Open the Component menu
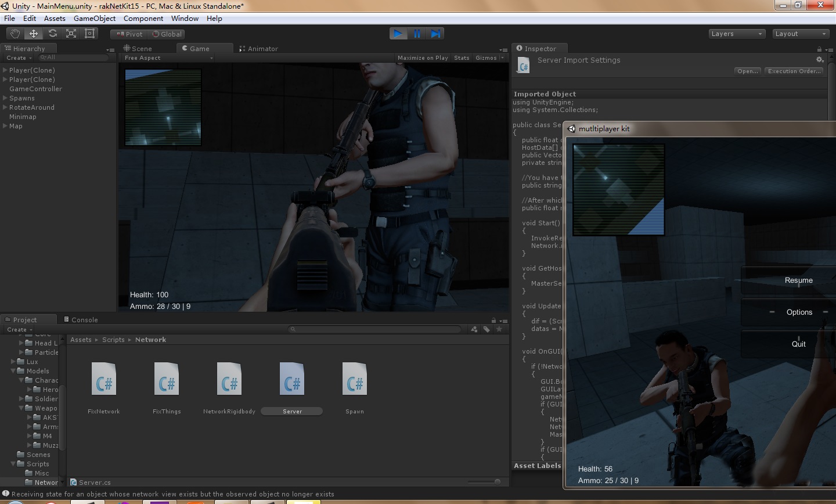 tap(143, 18)
